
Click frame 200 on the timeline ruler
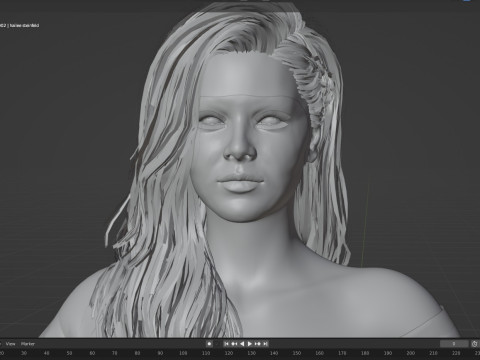tap(411, 353)
